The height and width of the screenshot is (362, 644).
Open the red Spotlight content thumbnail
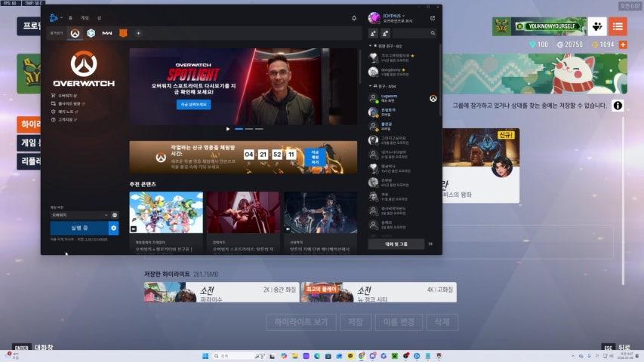pos(243,213)
